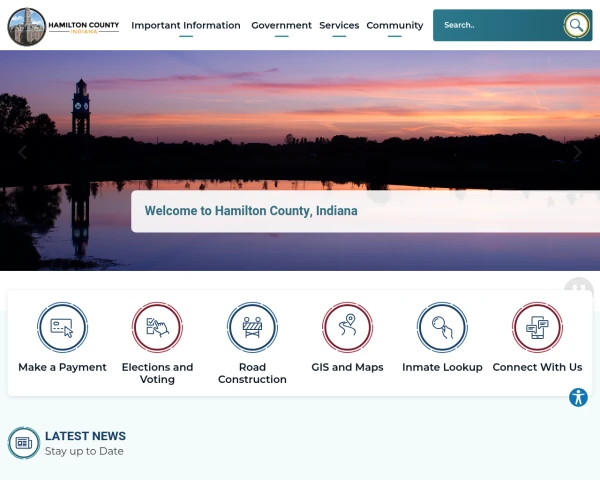The width and height of the screenshot is (600, 480).
Task: Click the Inmate Lookup magnifier icon
Action: tap(442, 327)
